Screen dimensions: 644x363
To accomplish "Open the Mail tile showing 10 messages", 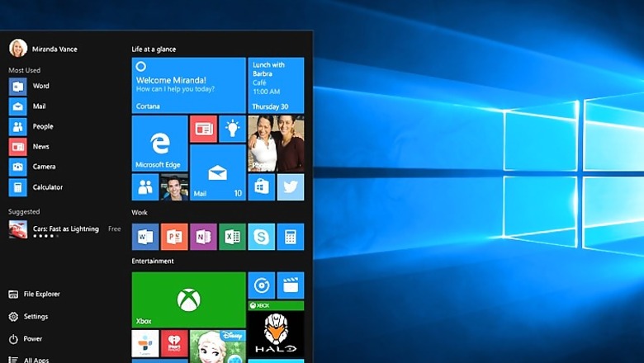I will (218, 172).
